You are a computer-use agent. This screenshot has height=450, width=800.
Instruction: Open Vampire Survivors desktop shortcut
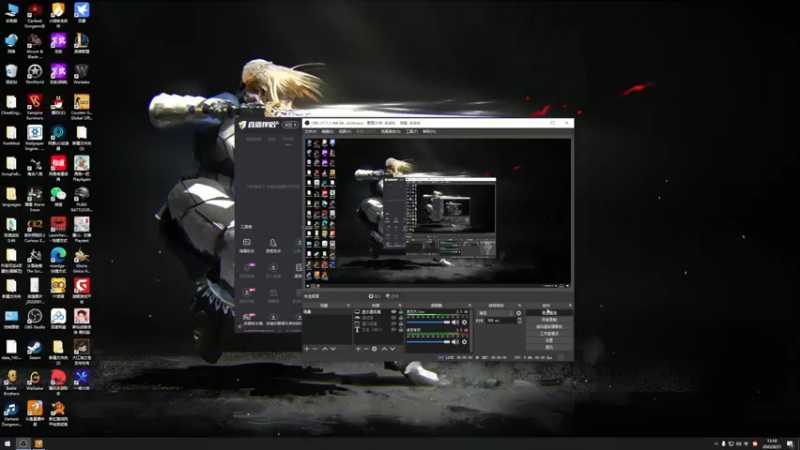[35, 107]
